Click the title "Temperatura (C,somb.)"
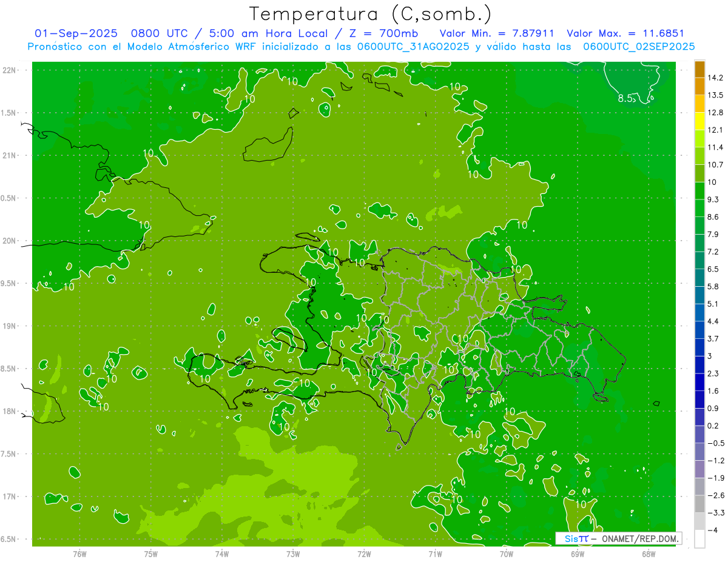The height and width of the screenshot is (562, 728). (x=371, y=14)
